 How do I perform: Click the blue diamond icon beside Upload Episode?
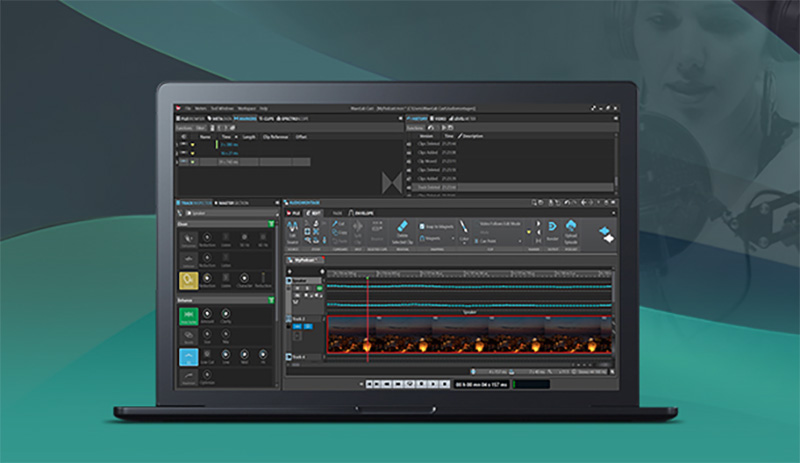(x=605, y=231)
